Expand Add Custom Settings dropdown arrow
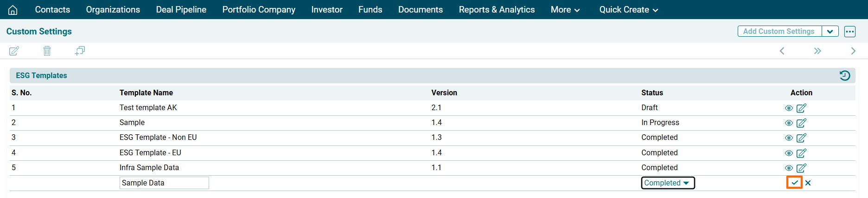This screenshot has width=868, height=198. [830, 31]
